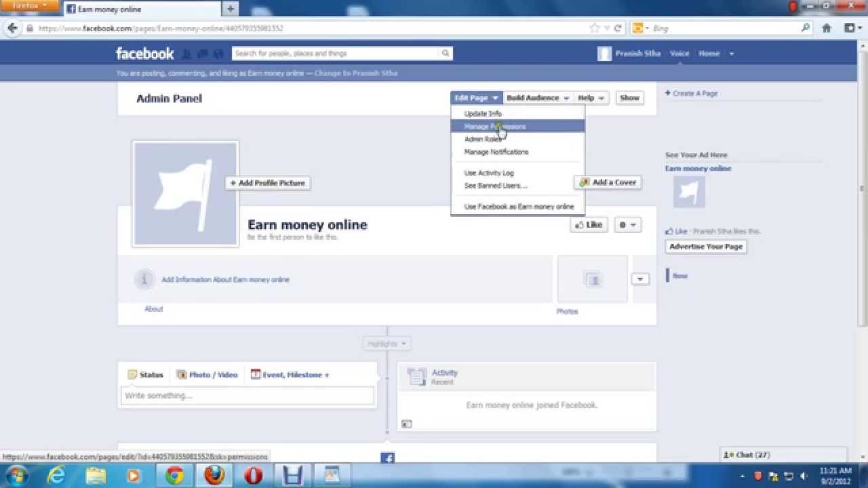Open the Firefox application menu button
868x488 pixels.
click(x=31, y=5)
